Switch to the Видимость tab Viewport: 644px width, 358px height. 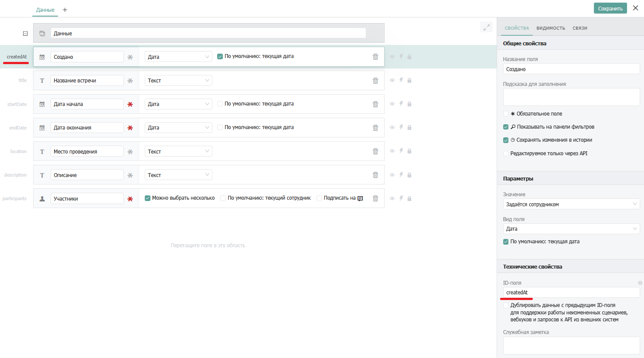click(551, 28)
